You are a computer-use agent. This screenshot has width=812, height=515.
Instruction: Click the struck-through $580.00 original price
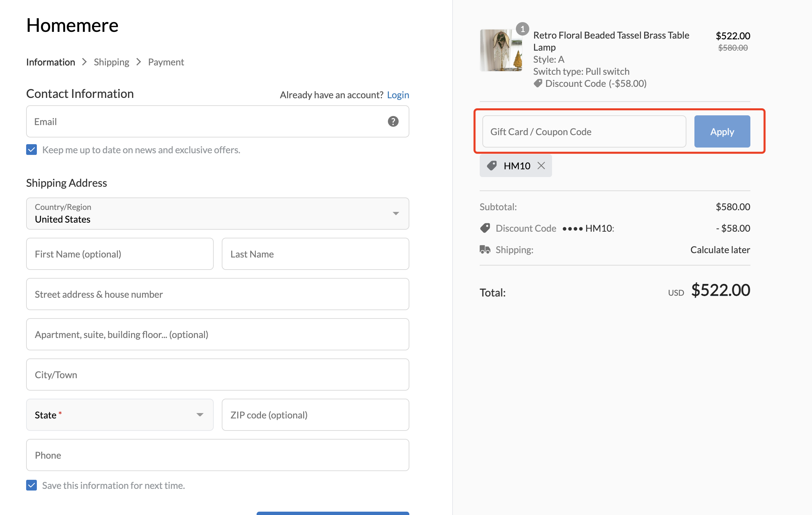[733, 48]
